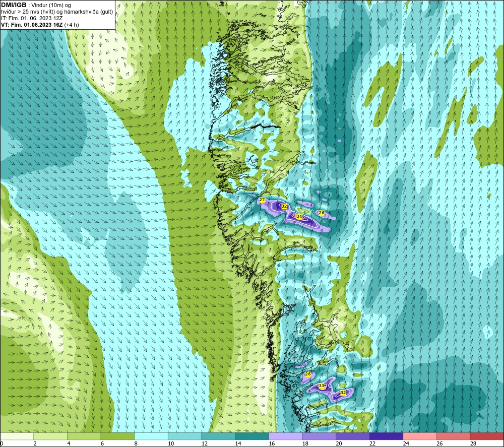Click the 2–4 m/s light green legend swatch
The height and width of the screenshot is (447, 504).
tap(50, 436)
